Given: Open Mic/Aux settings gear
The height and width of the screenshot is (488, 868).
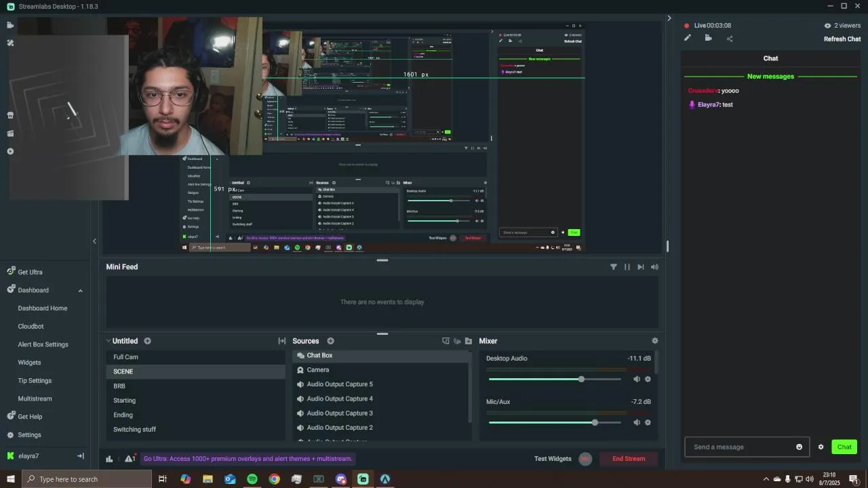Looking at the screenshot, I should click(x=648, y=423).
